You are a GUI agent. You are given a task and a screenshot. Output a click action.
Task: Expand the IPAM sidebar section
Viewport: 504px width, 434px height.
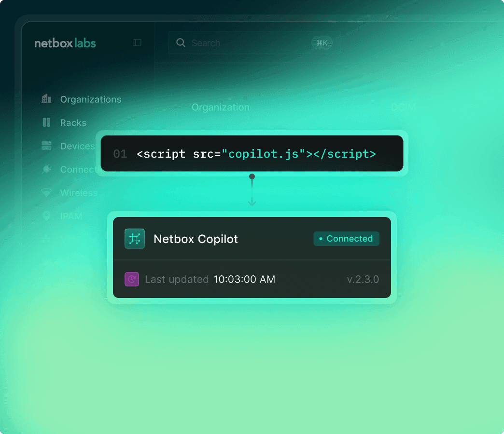(71, 216)
